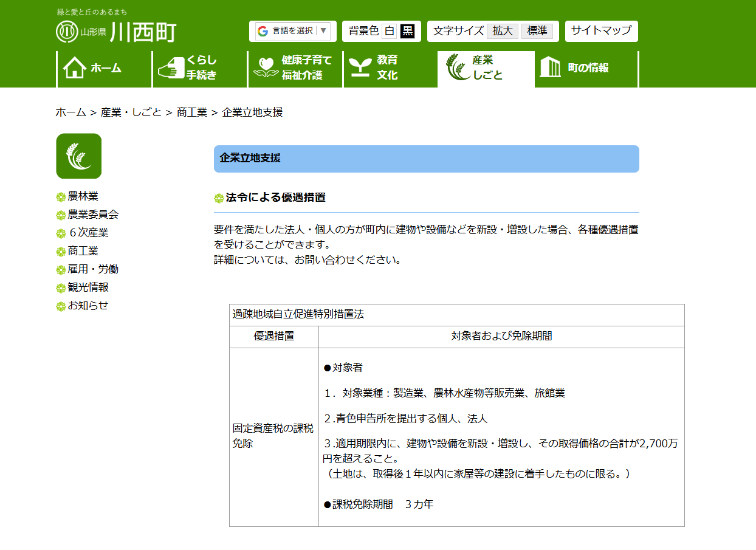This screenshot has width=756, height=550.
Task: Click the house icon in Home tab
Action: coord(74,68)
